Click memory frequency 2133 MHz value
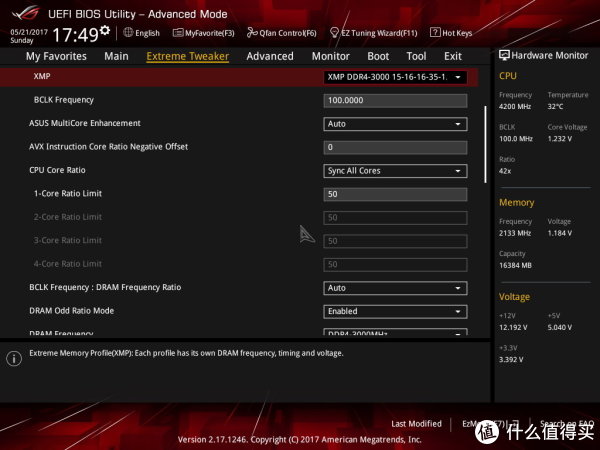Screen dimensions: 600x450 pyautogui.click(x=515, y=233)
